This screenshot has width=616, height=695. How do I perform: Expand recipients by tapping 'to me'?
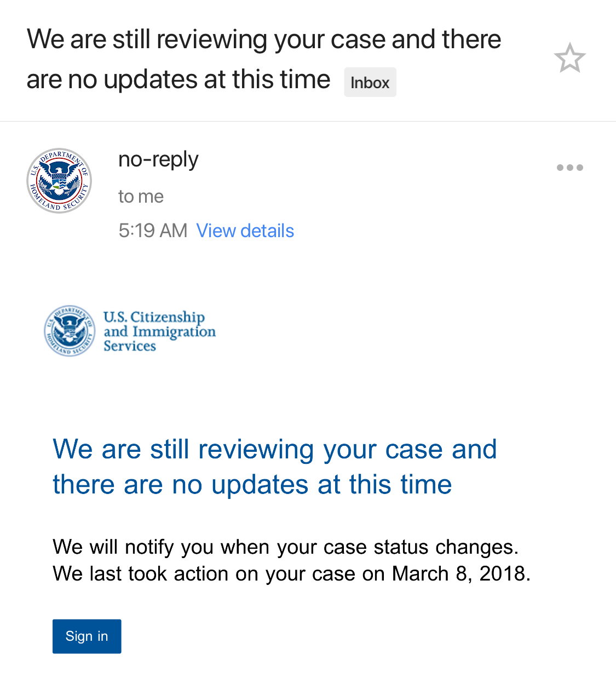[141, 196]
